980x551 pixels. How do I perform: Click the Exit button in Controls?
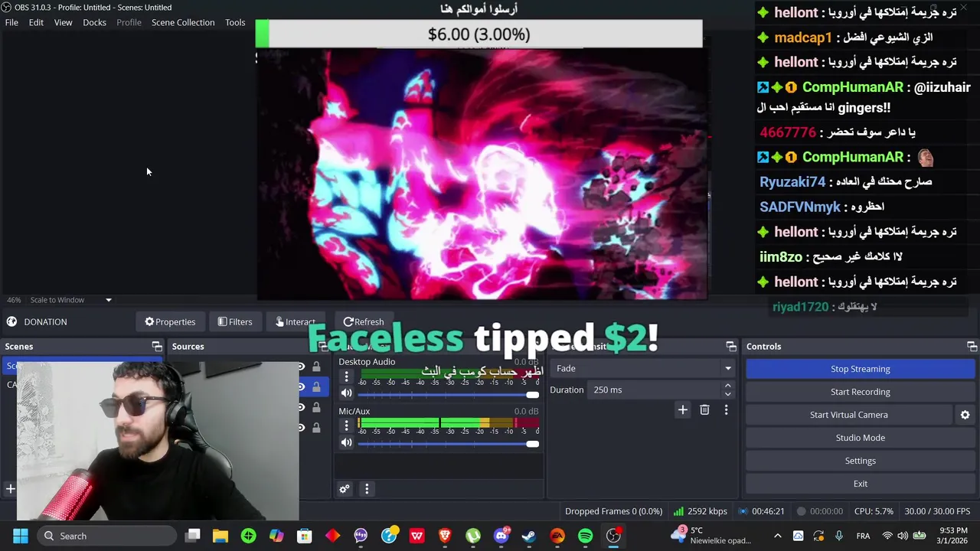tap(860, 484)
